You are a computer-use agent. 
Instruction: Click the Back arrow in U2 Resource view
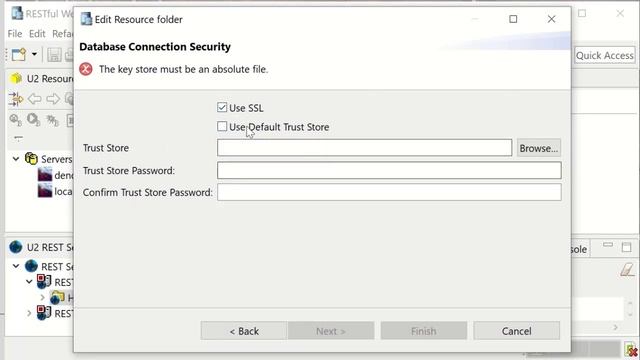coord(35,99)
